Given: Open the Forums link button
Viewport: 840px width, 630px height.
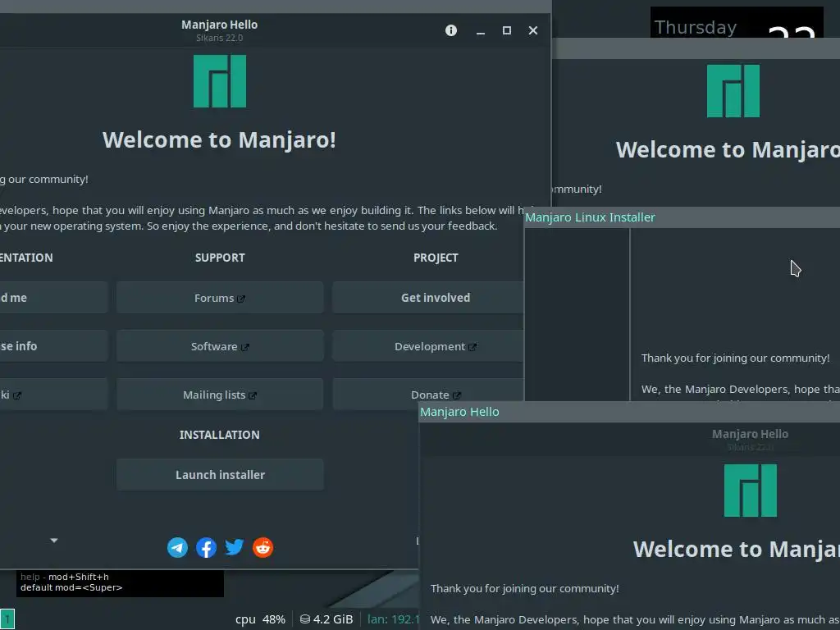Looking at the screenshot, I should (x=220, y=298).
